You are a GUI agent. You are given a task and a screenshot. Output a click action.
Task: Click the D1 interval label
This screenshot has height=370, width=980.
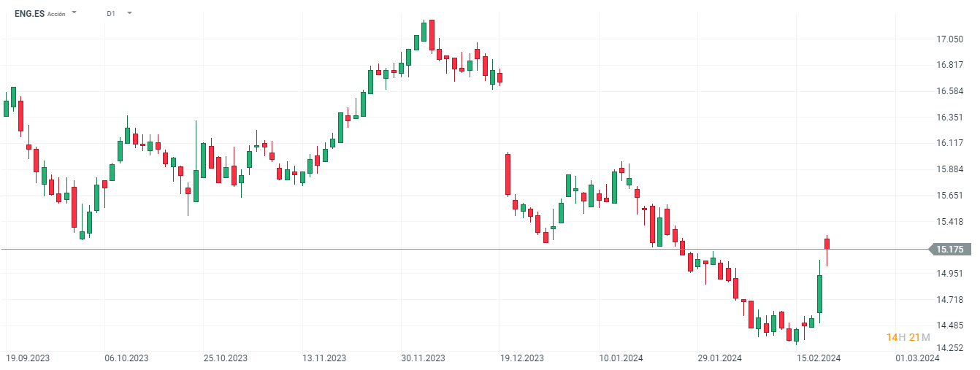111,13
